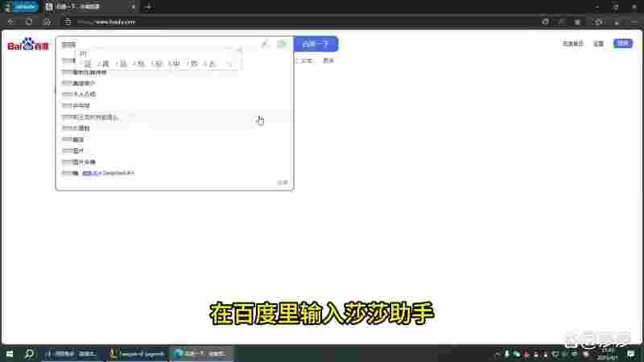Close the Baidu browser tab
Image resolution: width=644 pixels, height=362 pixels.
(x=133, y=7)
